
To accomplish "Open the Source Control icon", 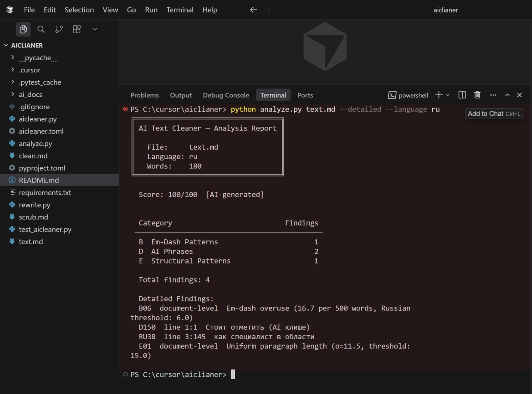I will pyautogui.click(x=59, y=29).
